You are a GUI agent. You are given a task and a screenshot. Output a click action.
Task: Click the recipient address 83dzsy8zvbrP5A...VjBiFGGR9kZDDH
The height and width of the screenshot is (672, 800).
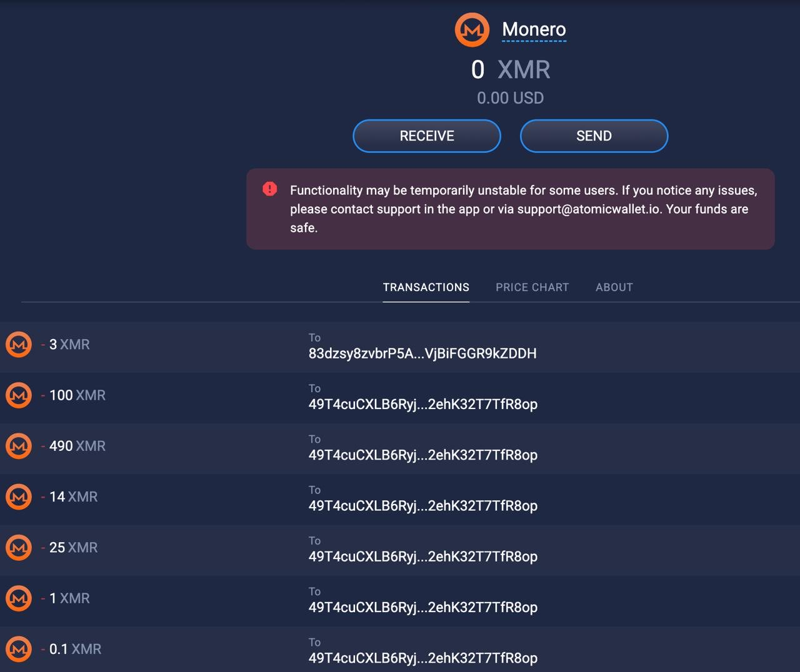pyautogui.click(x=422, y=353)
